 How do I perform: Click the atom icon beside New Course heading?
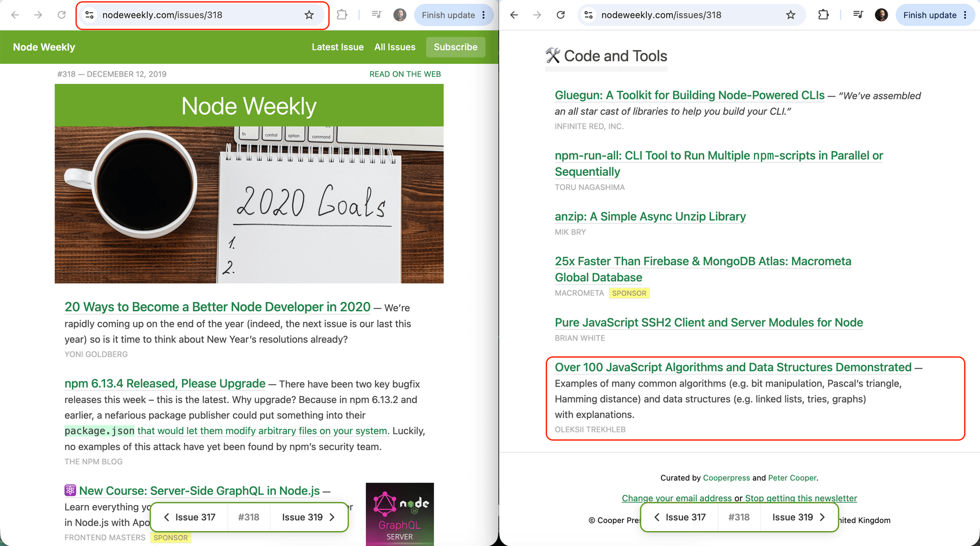pyautogui.click(x=70, y=490)
